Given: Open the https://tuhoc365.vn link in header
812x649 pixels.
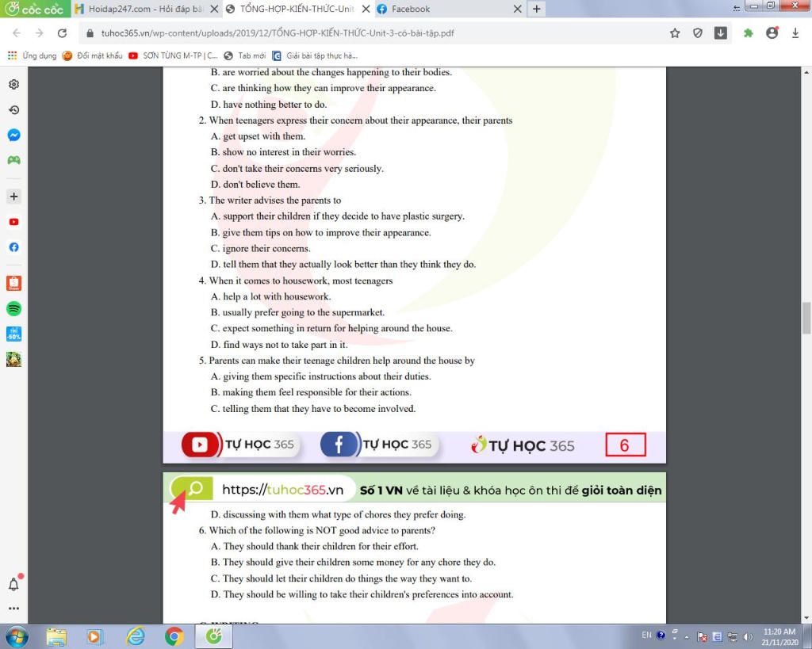Looking at the screenshot, I should (x=283, y=490).
